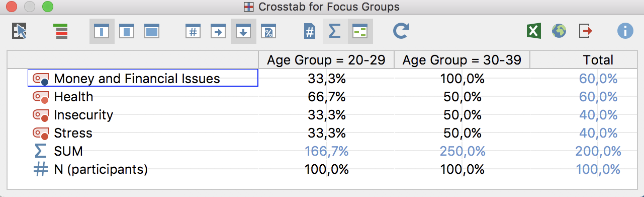The height and width of the screenshot is (197, 644).
Task: Open the info help icon
Action: 625,31
